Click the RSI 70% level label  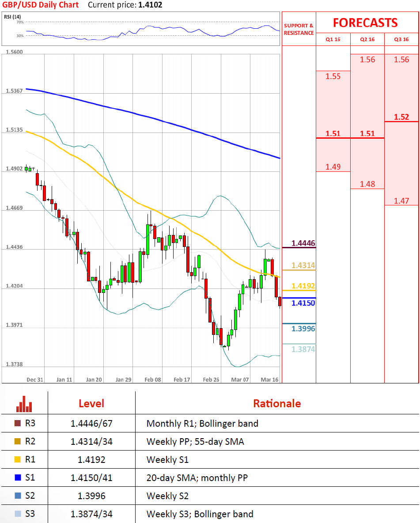[x=20, y=22]
